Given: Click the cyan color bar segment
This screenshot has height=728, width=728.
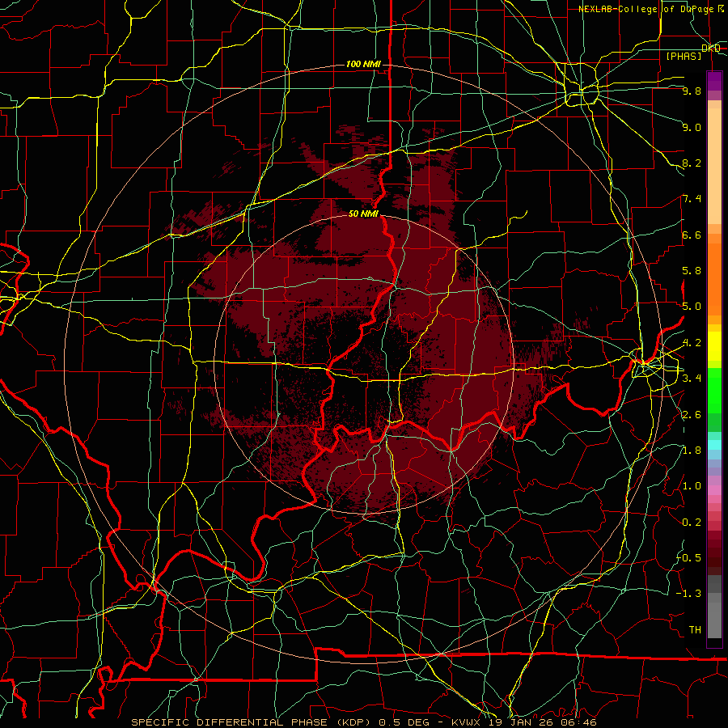Looking at the screenshot, I should pyautogui.click(x=714, y=444).
